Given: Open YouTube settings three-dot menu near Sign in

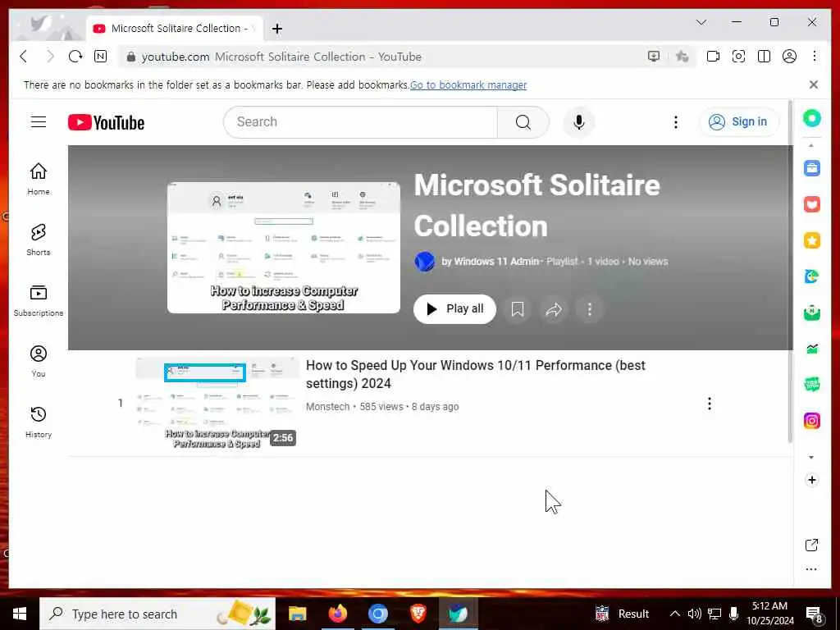Looking at the screenshot, I should click(x=676, y=122).
